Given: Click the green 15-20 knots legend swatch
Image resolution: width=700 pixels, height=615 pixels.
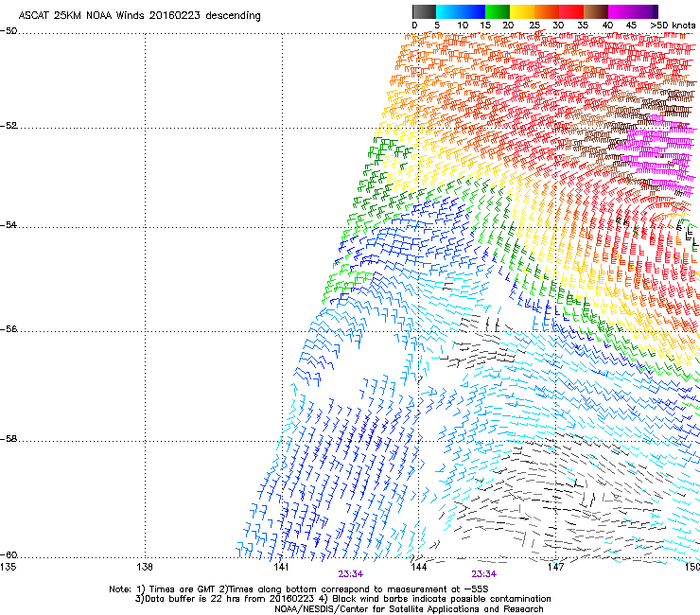Looking at the screenshot, I should click(x=498, y=11).
